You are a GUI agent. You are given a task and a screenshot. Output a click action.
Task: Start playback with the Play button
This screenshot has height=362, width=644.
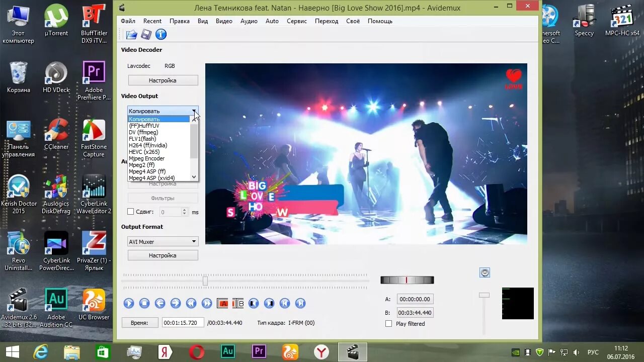pos(129,303)
